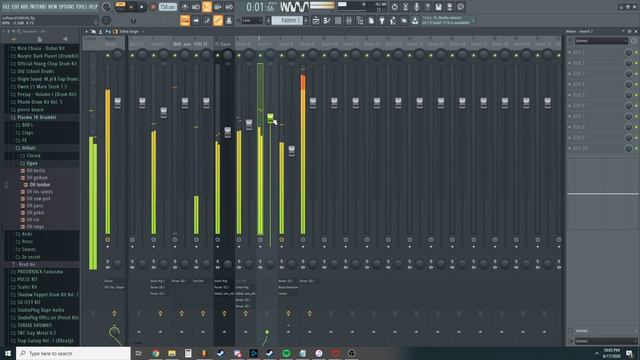Click the Master track pan knob
Screen dimensions: 640x360
click(x=118, y=55)
